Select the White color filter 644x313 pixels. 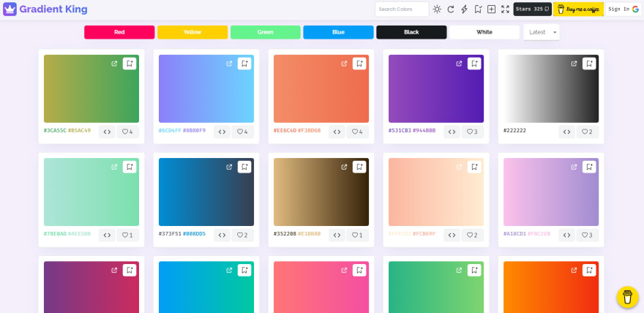[x=484, y=32]
